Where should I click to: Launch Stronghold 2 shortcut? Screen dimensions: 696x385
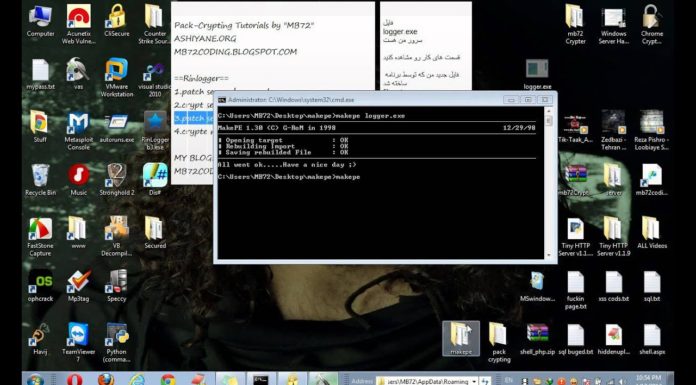click(x=117, y=180)
